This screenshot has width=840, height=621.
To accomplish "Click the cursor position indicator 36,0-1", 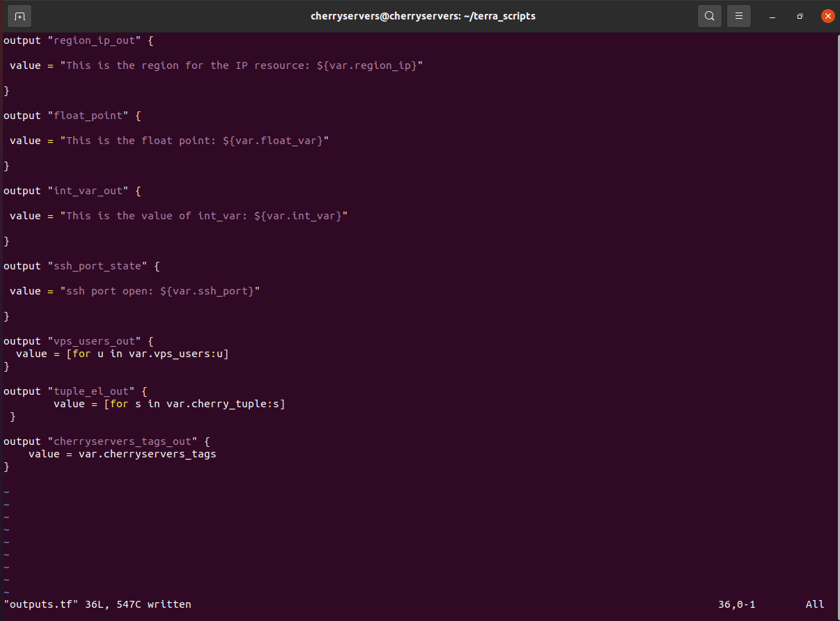I will 736,604.
